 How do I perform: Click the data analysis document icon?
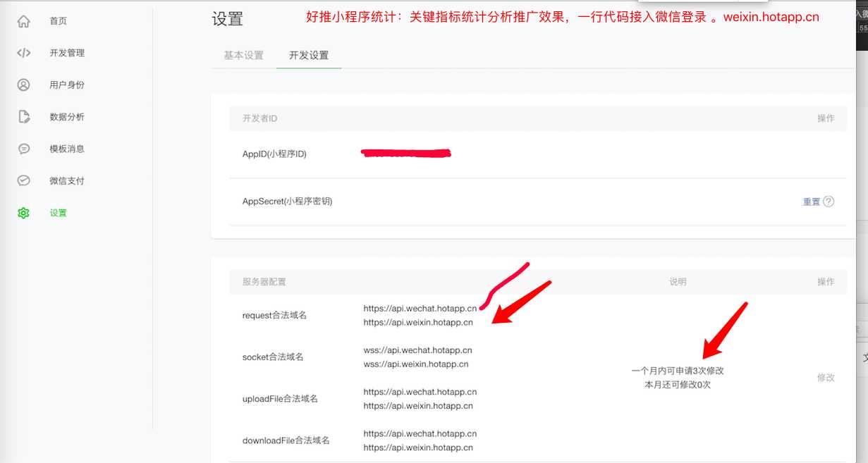tap(23, 117)
